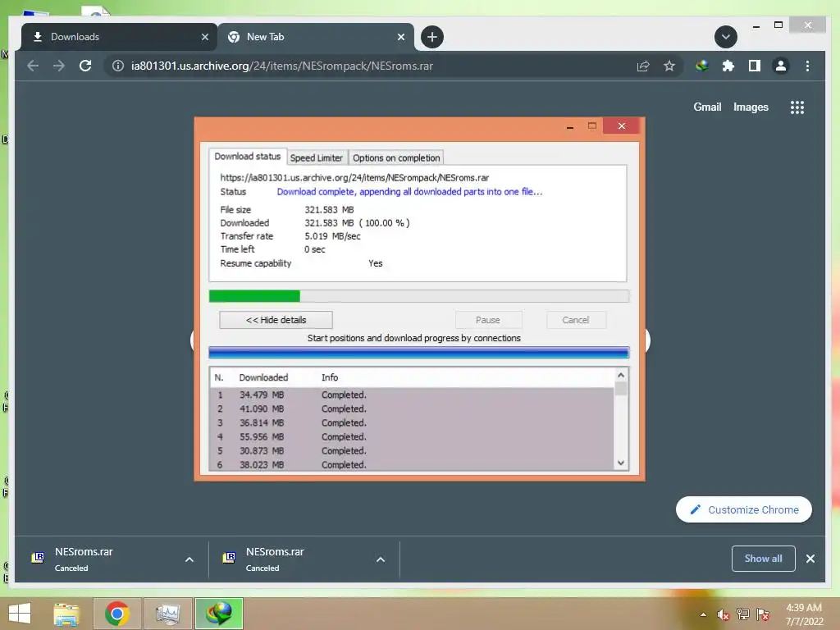Reload the current page
The image size is (840, 630).
click(85, 66)
